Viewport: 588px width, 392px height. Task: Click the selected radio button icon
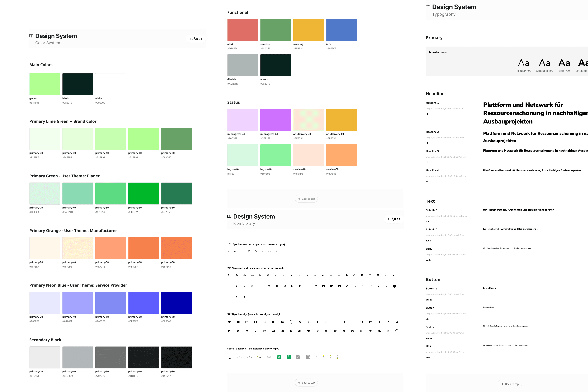(x=347, y=276)
